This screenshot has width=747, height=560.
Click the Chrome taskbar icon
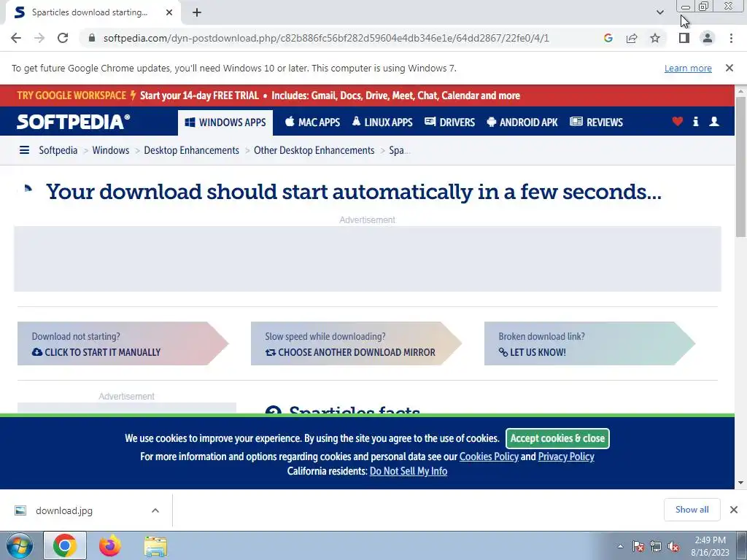65,545
